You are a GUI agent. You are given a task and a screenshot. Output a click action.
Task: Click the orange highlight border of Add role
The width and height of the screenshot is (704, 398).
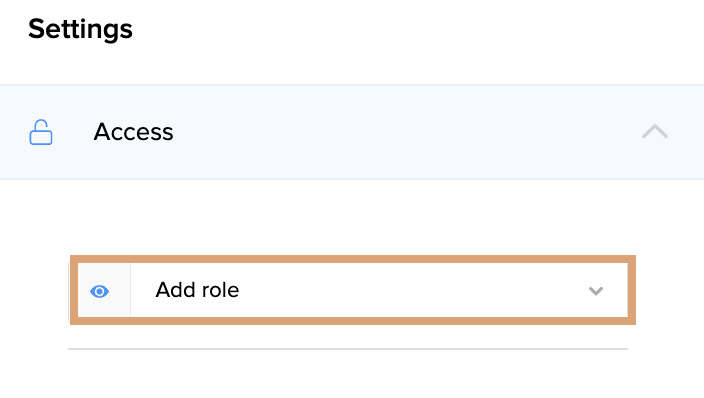pos(352,259)
